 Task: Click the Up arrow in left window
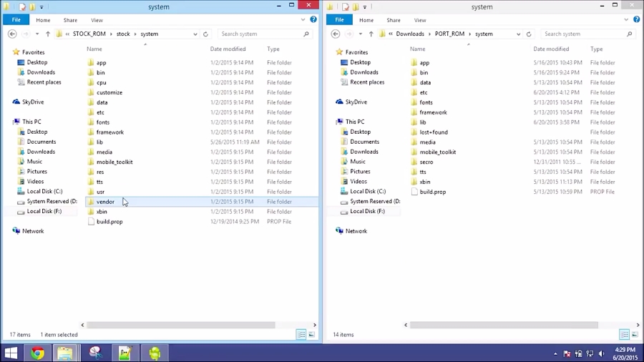[x=48, y=34]
